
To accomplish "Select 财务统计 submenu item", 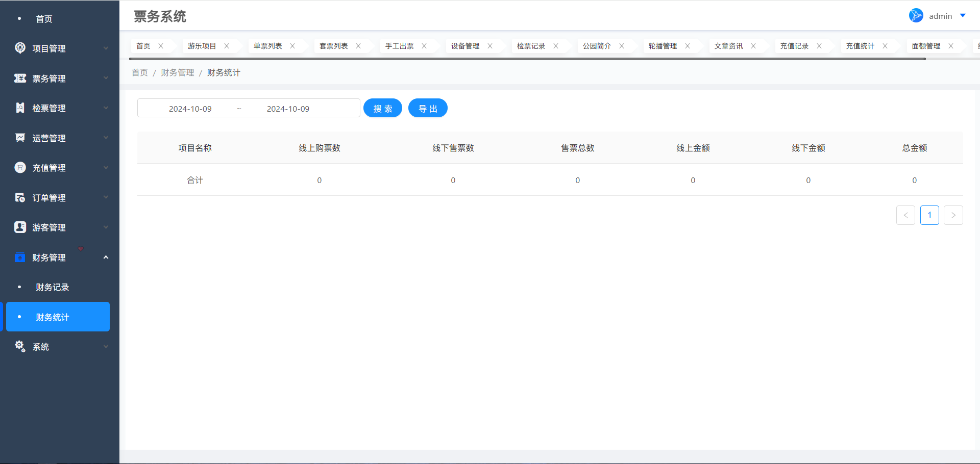I will pos(58,317).
